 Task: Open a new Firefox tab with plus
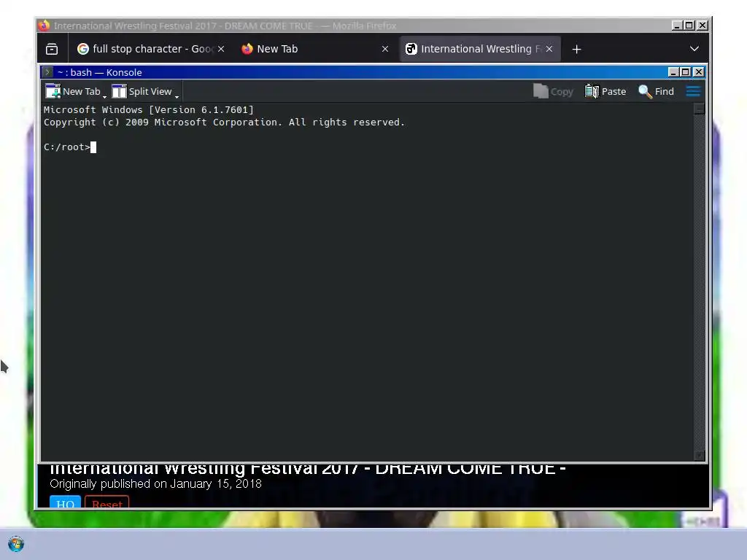click(576, 49)
